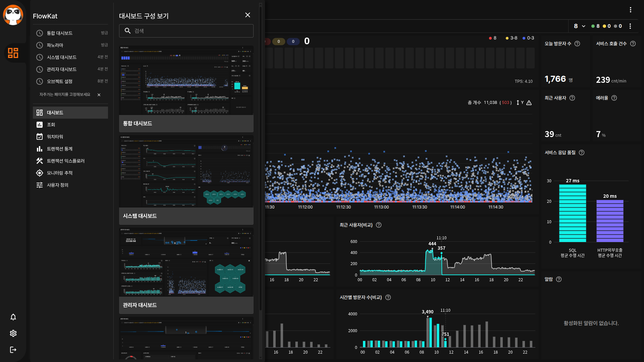
Task: Click the FlowKat panda logo
Action: click(x=13, y=15)
